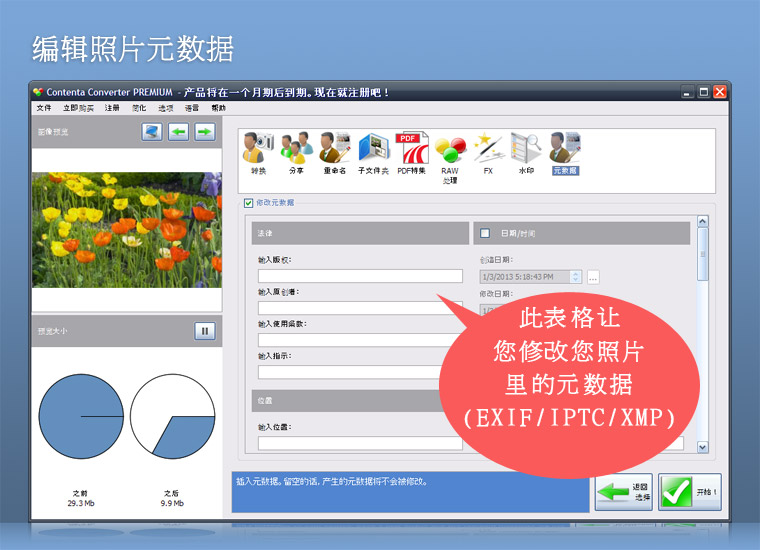Click the blue metadata hint message bar
Screen dimensions: 760x550
(410, 492)
